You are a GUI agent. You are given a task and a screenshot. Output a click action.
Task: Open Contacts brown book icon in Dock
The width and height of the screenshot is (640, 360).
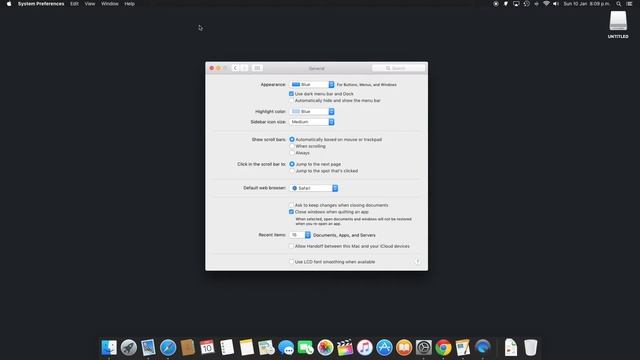tap(187, 348)
